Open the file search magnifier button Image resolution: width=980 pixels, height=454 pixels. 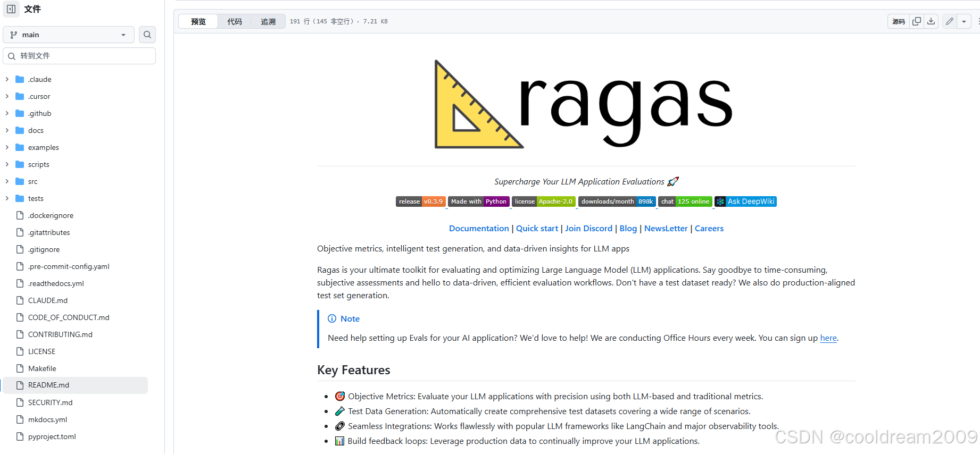[147, 35]
